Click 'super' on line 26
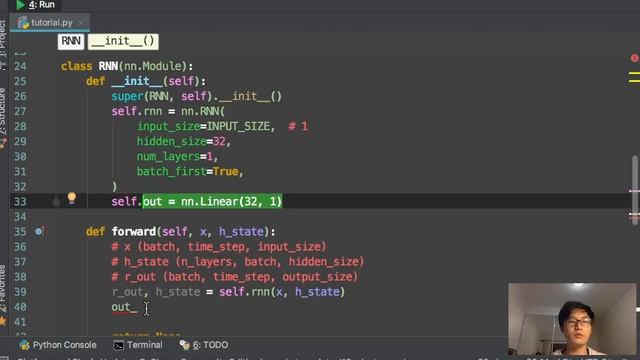 tap(127, 96)
